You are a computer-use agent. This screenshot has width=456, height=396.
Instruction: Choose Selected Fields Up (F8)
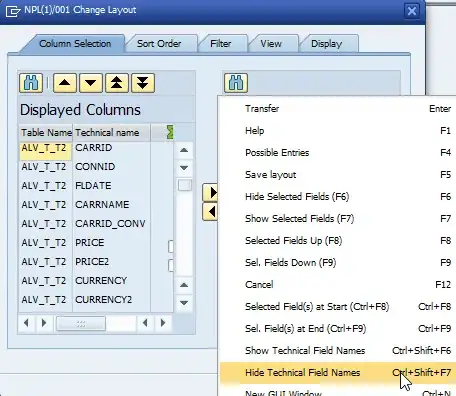[337, 241]
